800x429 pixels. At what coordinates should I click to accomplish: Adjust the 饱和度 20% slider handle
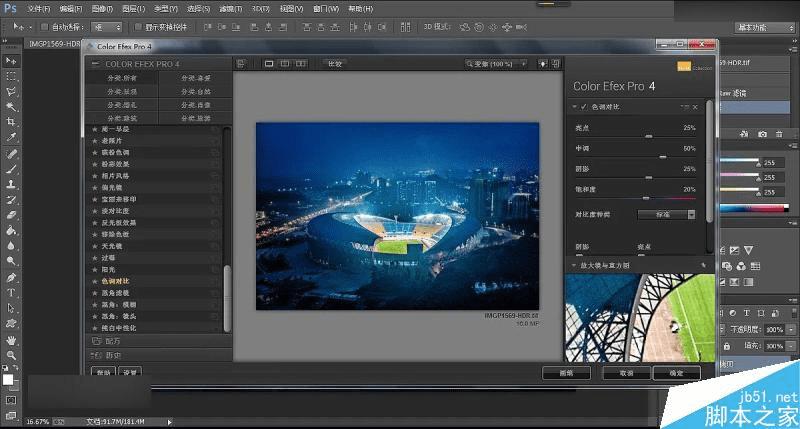click(646, 197)
